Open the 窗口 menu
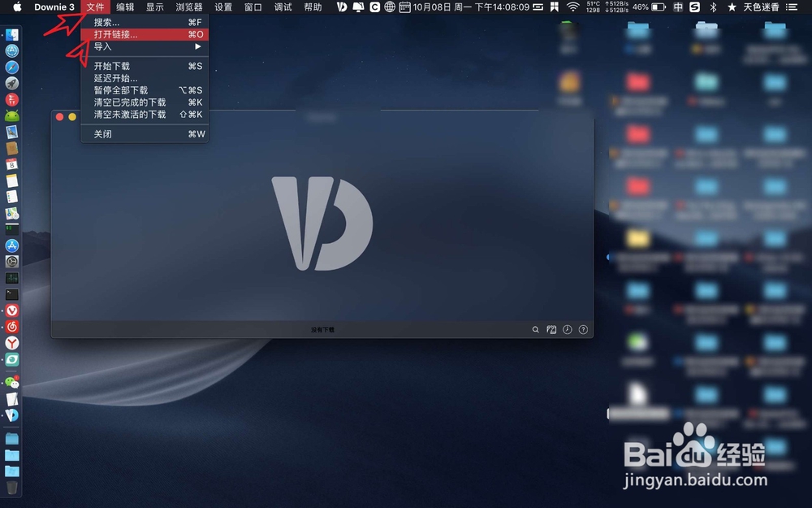Image resolution: width=812 pixels, height=508 pixels. (253, 7)
